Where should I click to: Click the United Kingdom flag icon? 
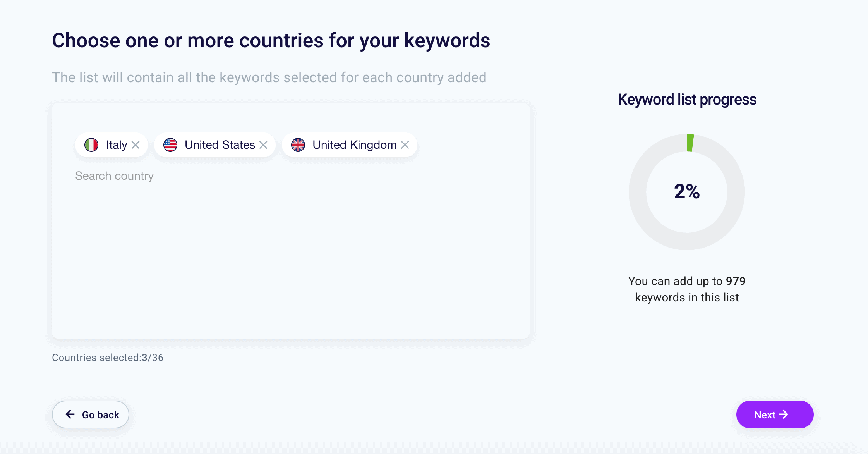[298, 145]
